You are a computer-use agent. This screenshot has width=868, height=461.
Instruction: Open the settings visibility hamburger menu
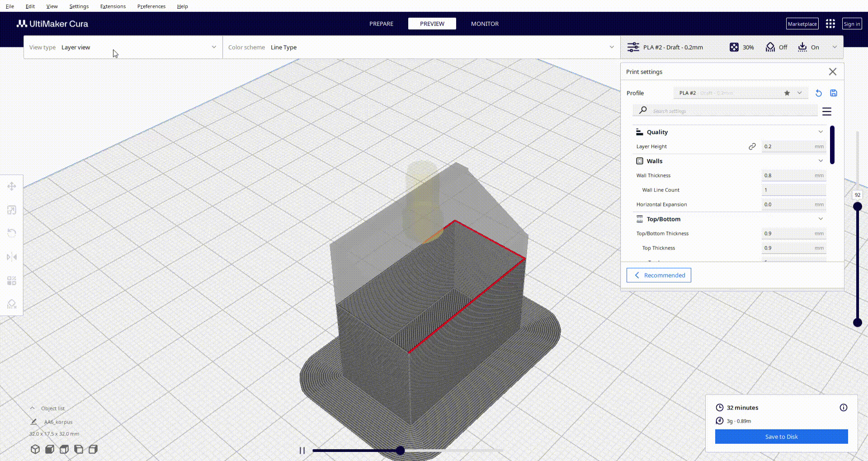pos(827,111)
